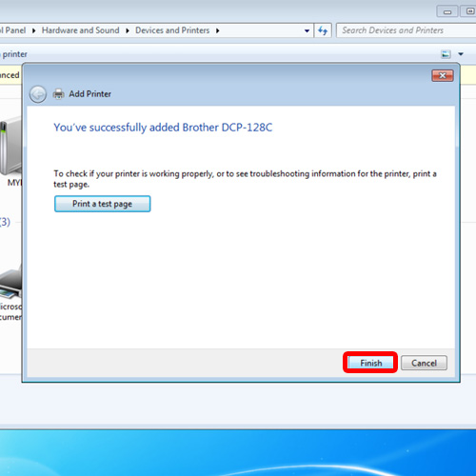Change view icon in the toolbar
This screenshot has height=476, width=476.
tap(446, 54)
